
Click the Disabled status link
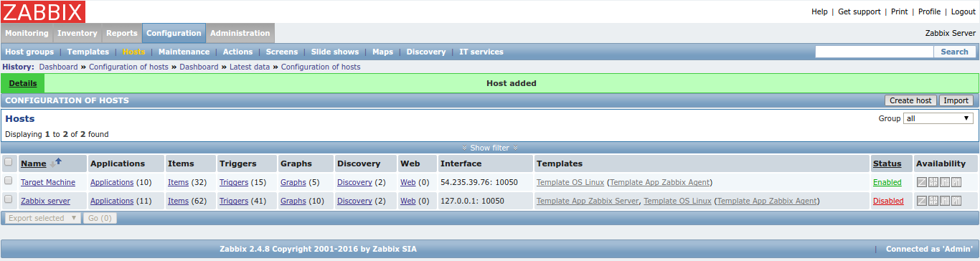point(888,201)
